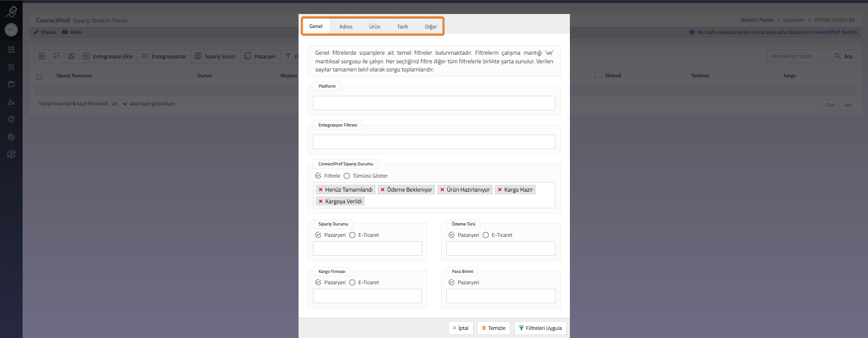The width and height of the screenshot is (868, 338).
Task: Click the Temizle button
Action: point(494,328)
